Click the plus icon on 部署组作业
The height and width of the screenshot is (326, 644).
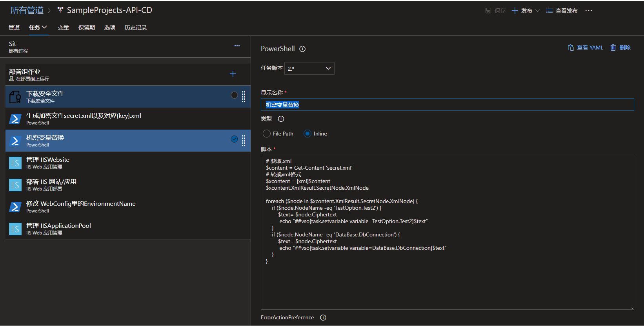click(233, 74)
